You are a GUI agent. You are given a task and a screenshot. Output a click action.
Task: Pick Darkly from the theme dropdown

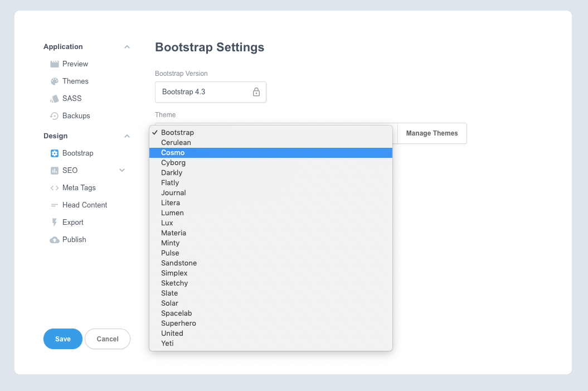click(x=271, y=172)
